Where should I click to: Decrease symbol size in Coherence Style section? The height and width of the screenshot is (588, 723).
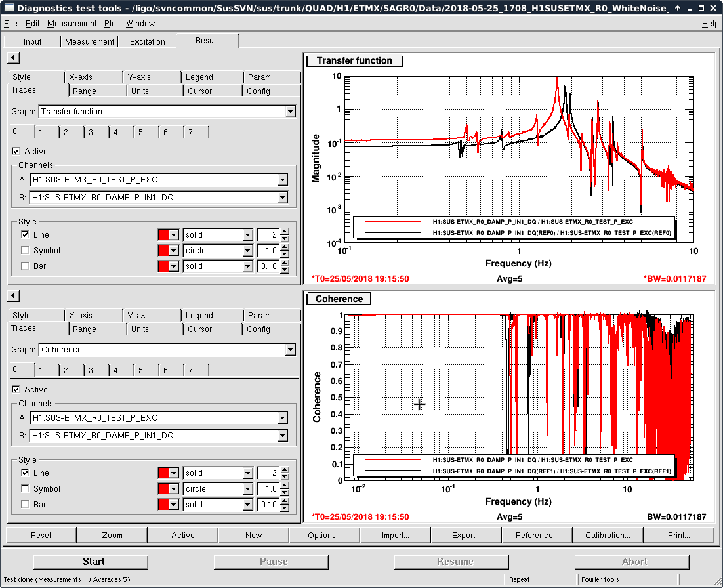coord(284,492)
